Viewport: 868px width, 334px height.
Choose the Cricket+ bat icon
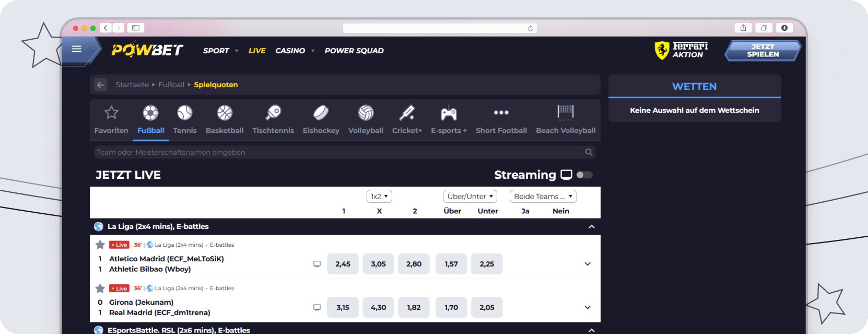407,112
